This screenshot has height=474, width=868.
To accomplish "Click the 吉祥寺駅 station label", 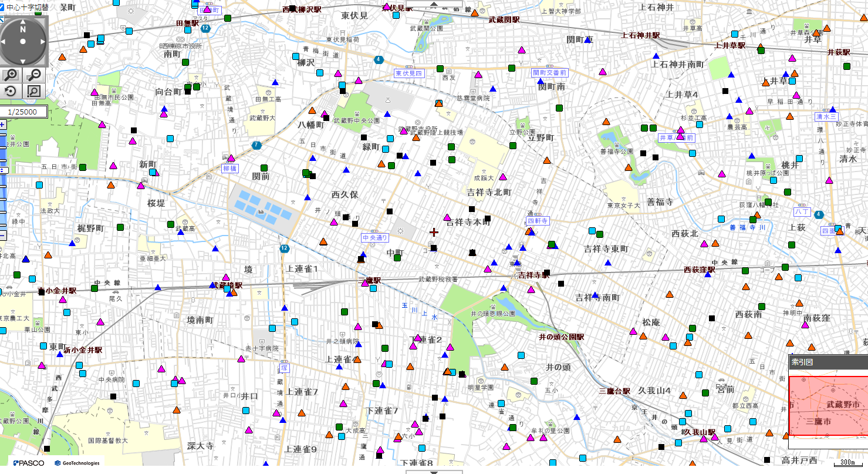I will pos(534,275).
